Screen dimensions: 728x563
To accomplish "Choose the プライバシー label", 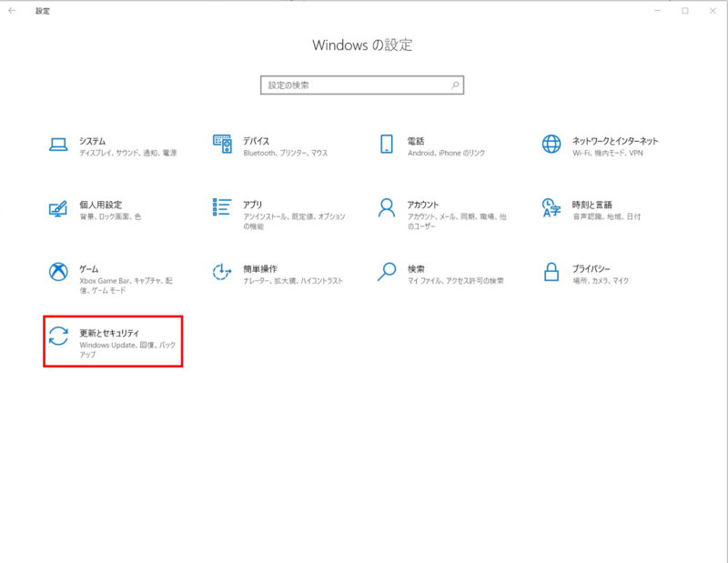I will (591, 268).
